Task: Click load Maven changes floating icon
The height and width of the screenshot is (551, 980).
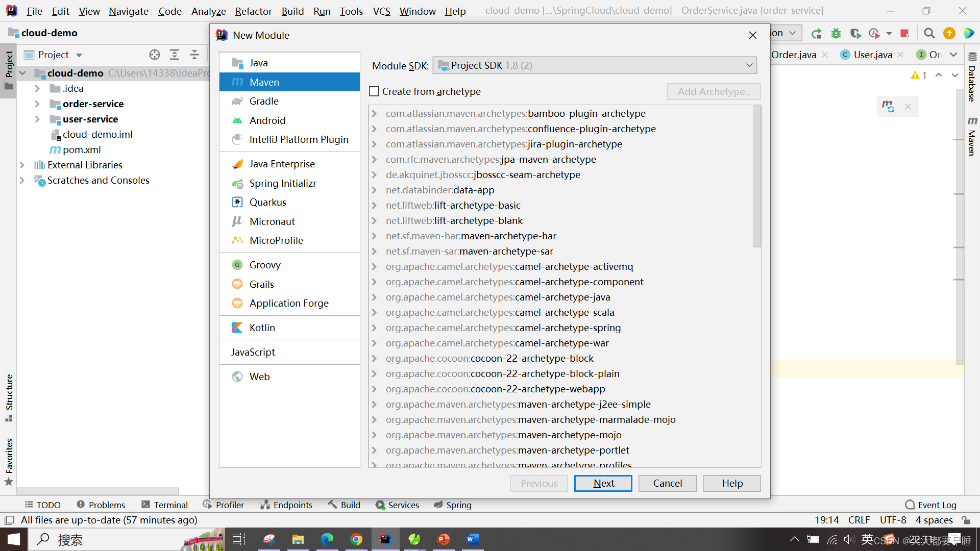Action: (888, 106)
